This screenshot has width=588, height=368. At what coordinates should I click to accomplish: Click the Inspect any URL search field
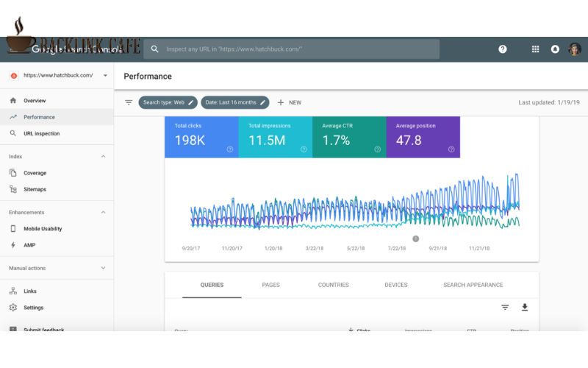(x=291, y=49)
